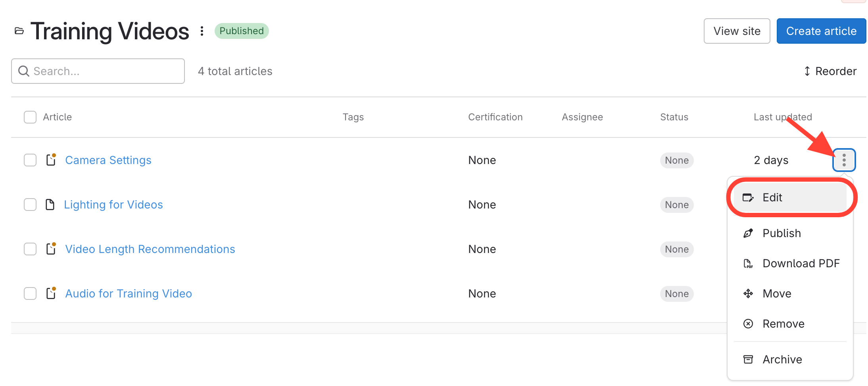The width and height of the screenshot is (868, 386).
Task: Click the Lighting for Videos document icon
Action: pos(50,205)
